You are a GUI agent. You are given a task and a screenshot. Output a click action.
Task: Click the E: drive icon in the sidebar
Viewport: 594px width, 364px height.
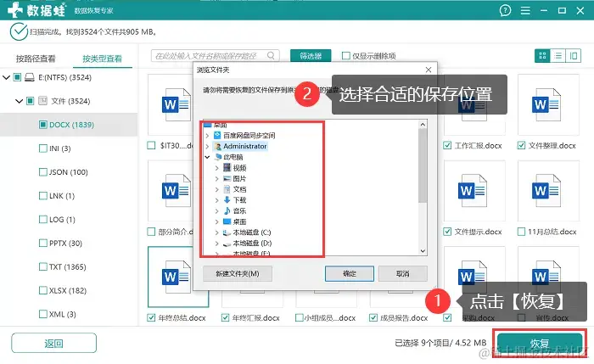click(x=29, y=77)
